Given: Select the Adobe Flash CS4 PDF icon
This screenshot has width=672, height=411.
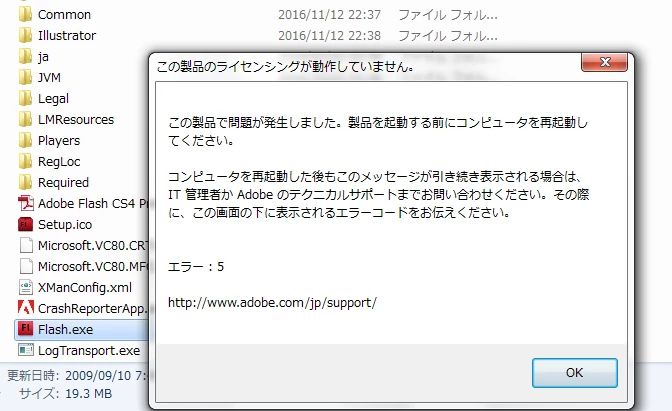Looking at the screenshot, I should point(25,203).
